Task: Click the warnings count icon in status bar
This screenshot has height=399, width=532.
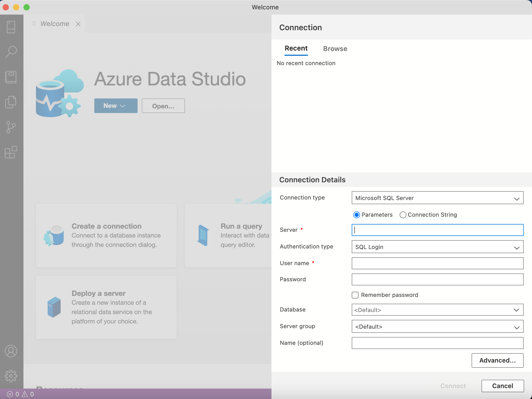Action: pyautogui.click(x=25, y=394)
